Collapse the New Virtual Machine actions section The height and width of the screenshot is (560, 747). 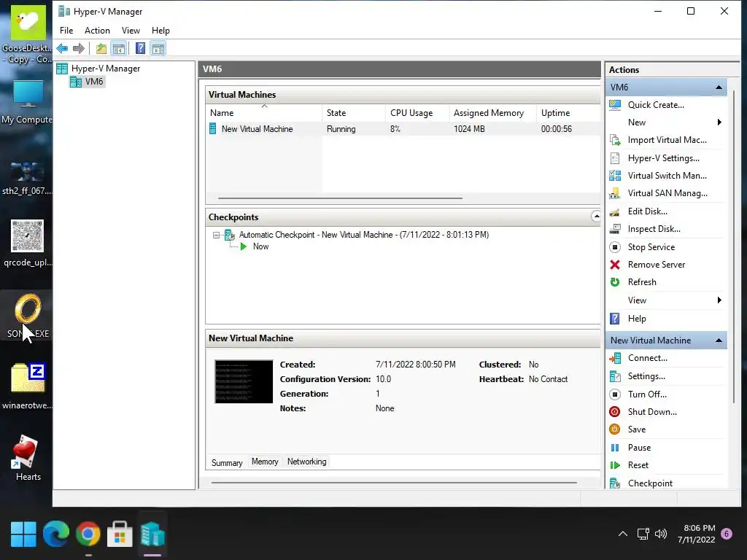click(719, 341)
